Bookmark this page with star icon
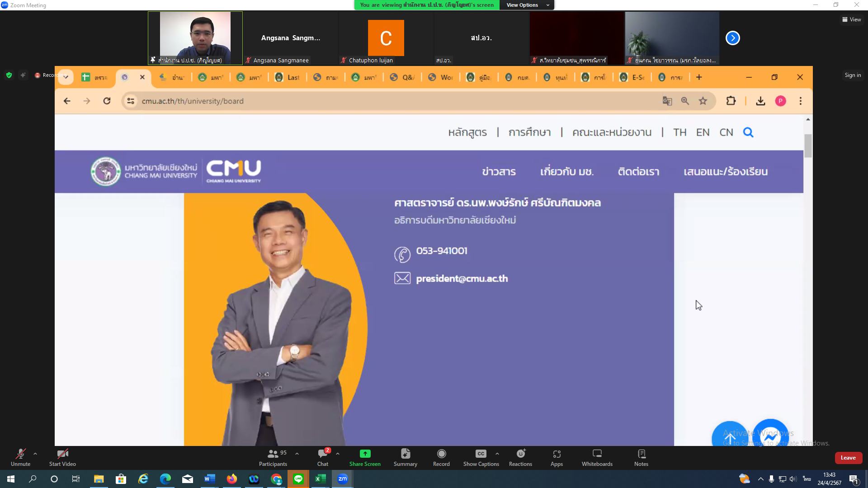Image resolution: width=868 pixels, height=488 pixels. (703, 101)
